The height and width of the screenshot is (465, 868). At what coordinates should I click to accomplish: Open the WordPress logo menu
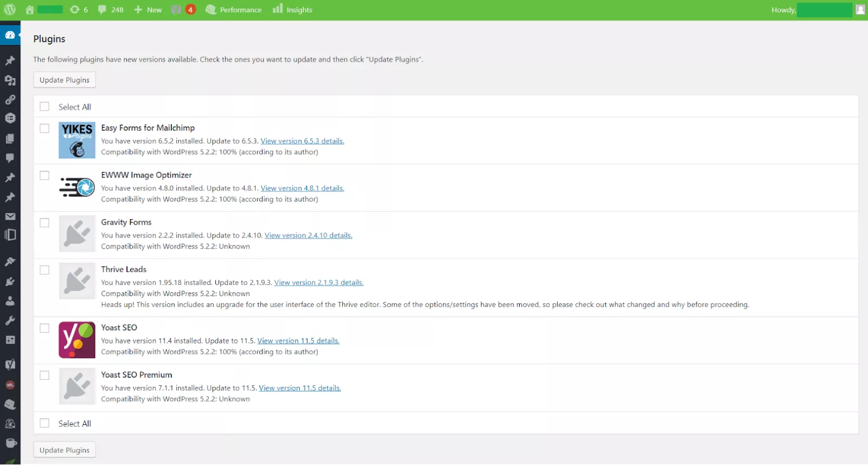coord(10,10)
